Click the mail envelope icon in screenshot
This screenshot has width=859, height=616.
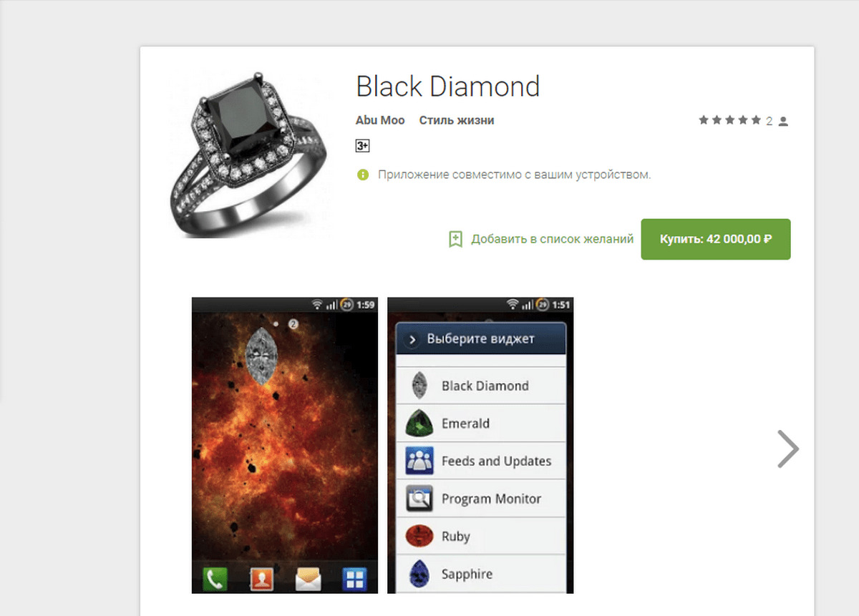click(309, 579)
